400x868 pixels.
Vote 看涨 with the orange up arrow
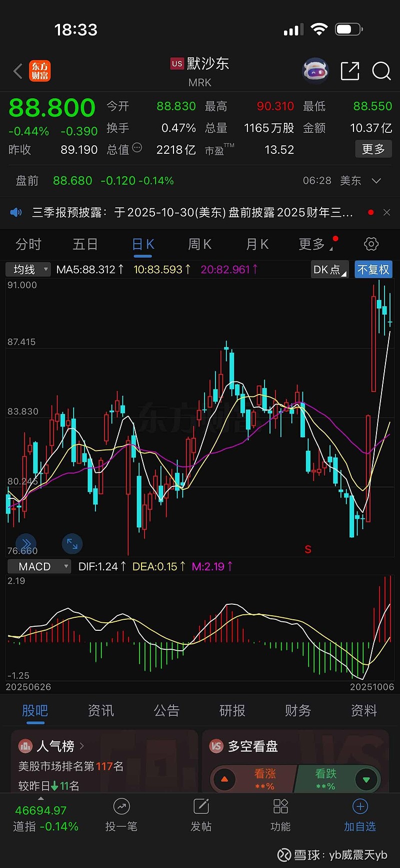[x=224, y=779]
